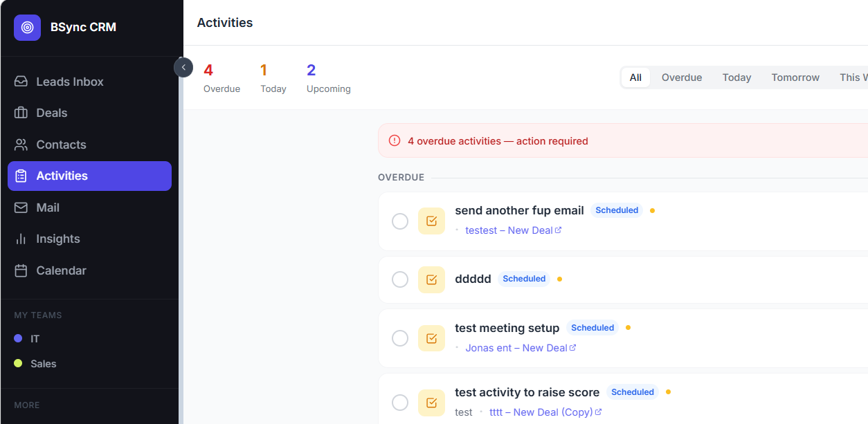The image size is (868, 424).
Task: Click the yellow-green Sales team color dot
Action: click(18, 364)
